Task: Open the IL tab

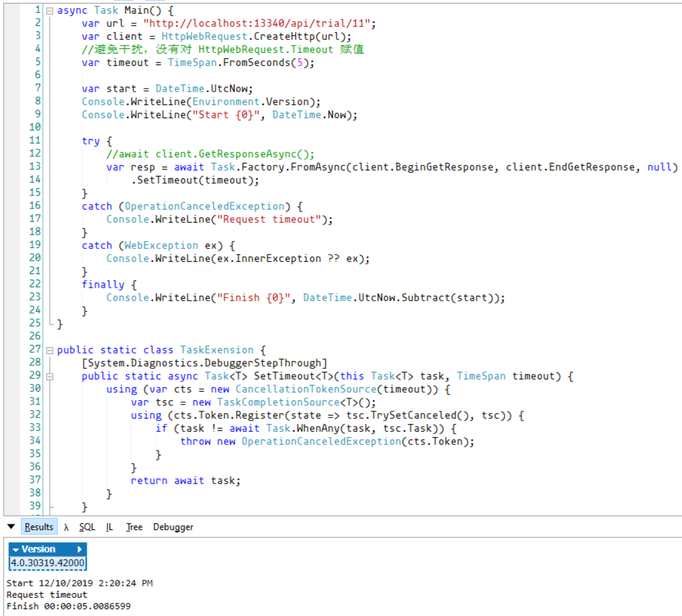Action: click(109, 527)
